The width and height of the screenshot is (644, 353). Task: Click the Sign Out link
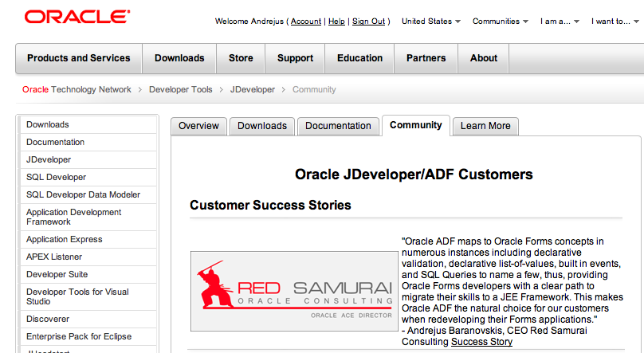click(x=369, y=22)
